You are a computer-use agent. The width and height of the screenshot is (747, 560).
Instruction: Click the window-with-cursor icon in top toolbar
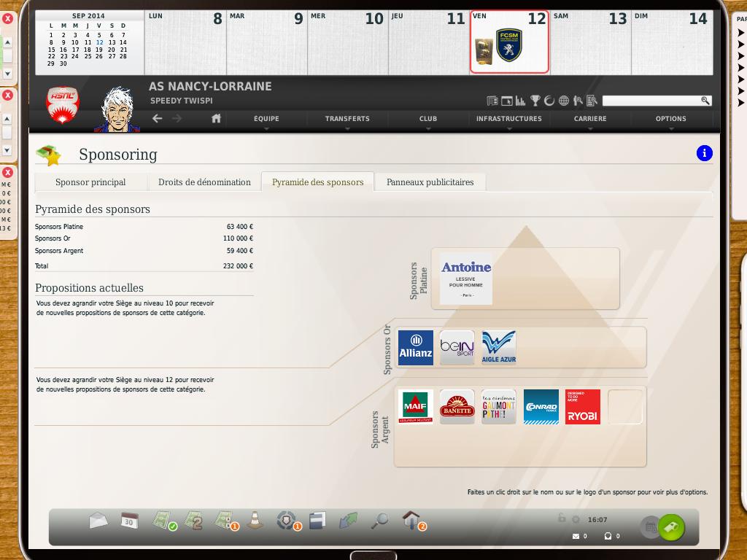[x=507, y=101]
